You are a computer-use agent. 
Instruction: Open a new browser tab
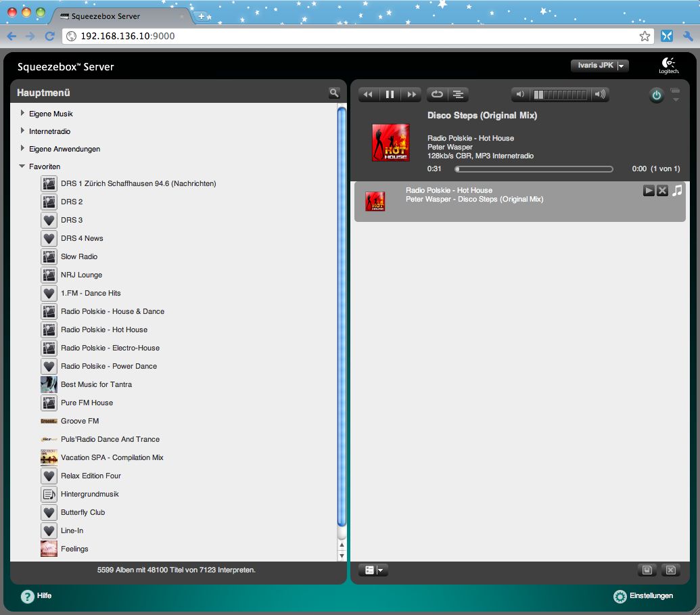pos(202,16)
